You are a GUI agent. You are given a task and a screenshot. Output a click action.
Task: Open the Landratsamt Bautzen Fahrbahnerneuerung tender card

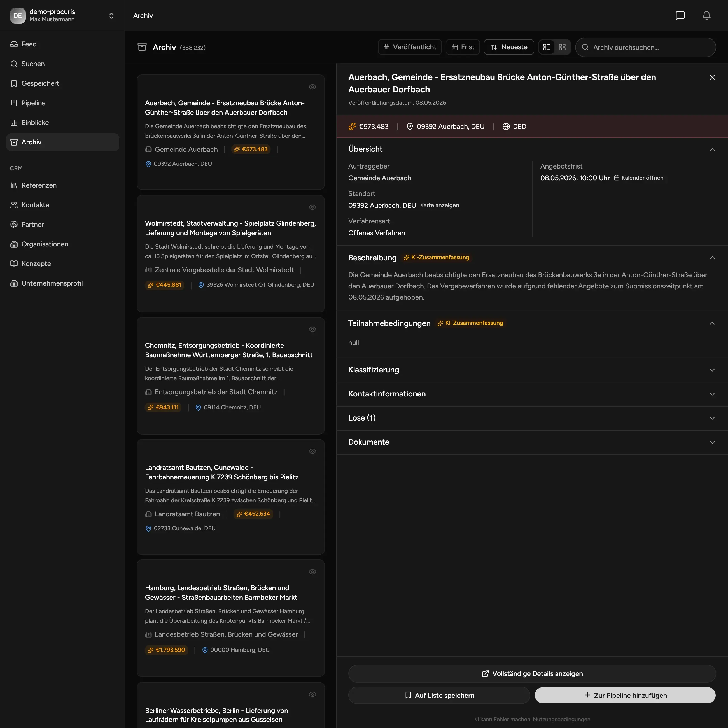[231, 497]
